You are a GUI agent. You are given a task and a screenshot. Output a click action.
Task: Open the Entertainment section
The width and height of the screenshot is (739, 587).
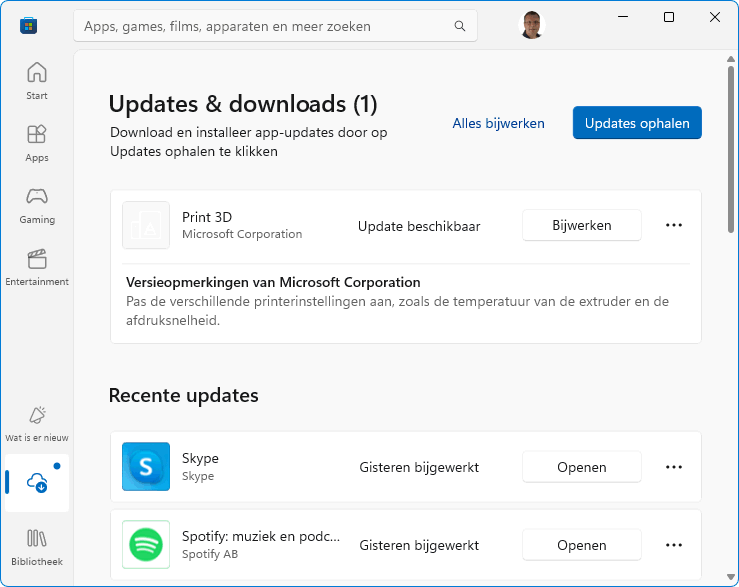[37, 268]
